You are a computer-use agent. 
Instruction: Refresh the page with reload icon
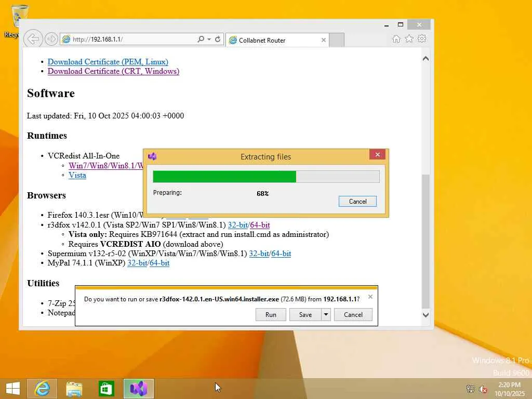tap(218, 39)
